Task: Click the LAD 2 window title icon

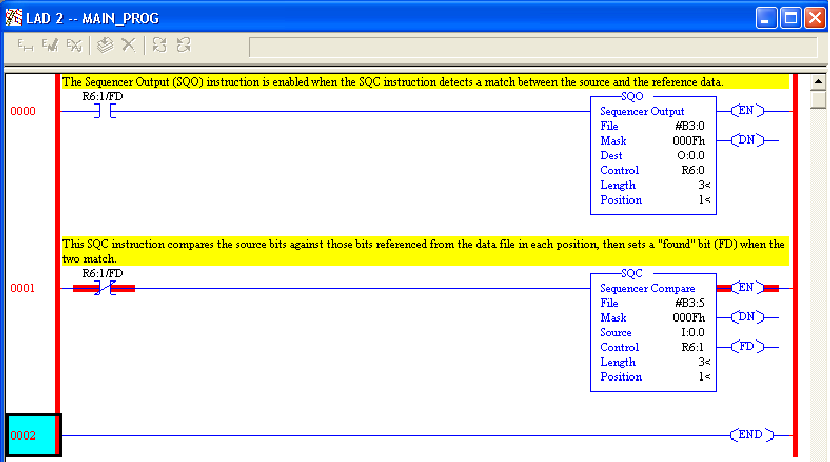Action: tap(14, 17)
